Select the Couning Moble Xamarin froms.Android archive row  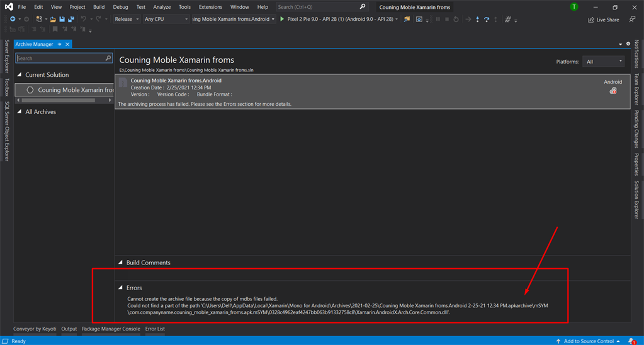[x=373, y=91]
